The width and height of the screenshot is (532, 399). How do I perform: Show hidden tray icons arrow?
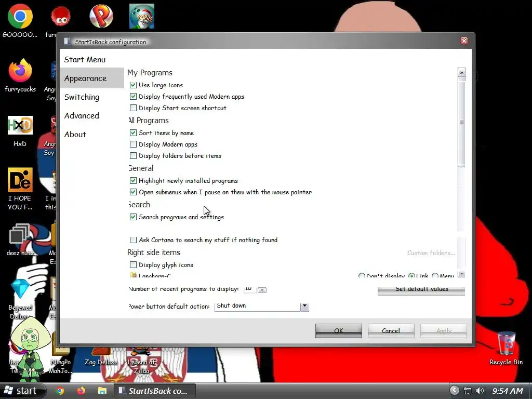pyautogui.click(x=455, y=391)
